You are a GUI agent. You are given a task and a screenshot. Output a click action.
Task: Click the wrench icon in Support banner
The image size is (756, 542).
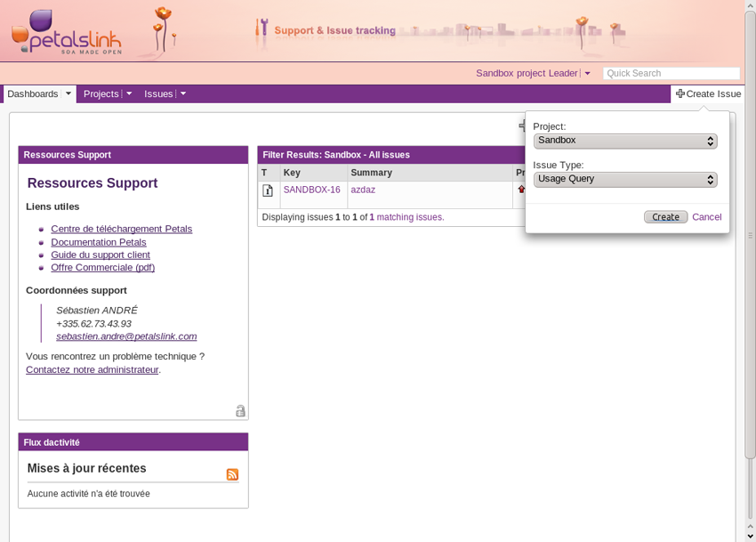tap(261, 28)
